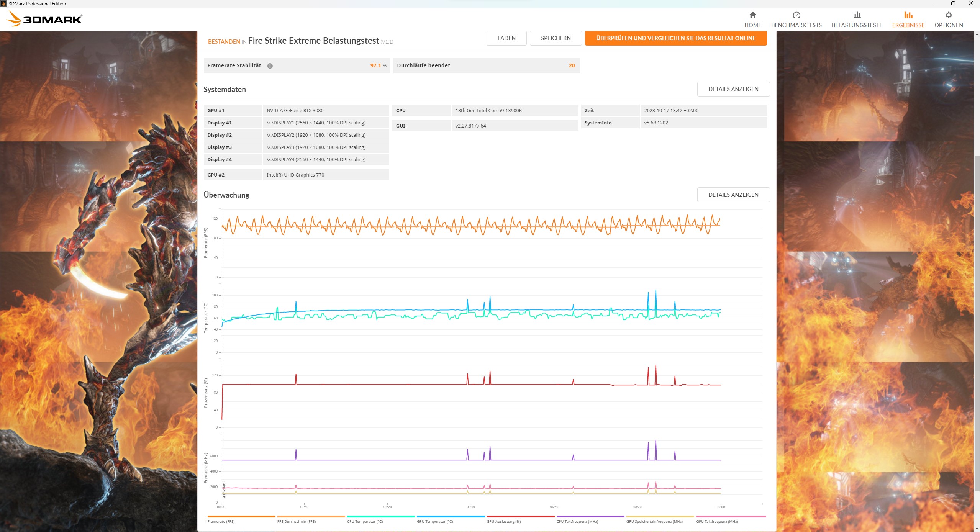Screen dimensions: 980x532
Task: Click CPU Taktfrequenz purple legend swatch
Action: tap(590, 516)
